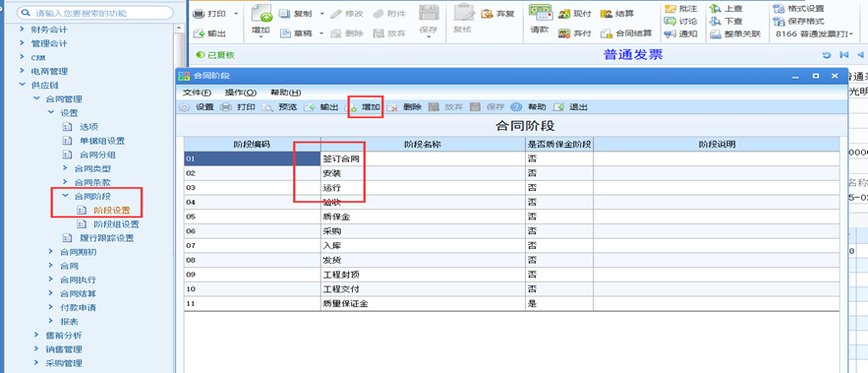The height and width of the screenshot is (373, 868).
Task: Maximize the 合同阶段 window
Action: click(816, 76)
